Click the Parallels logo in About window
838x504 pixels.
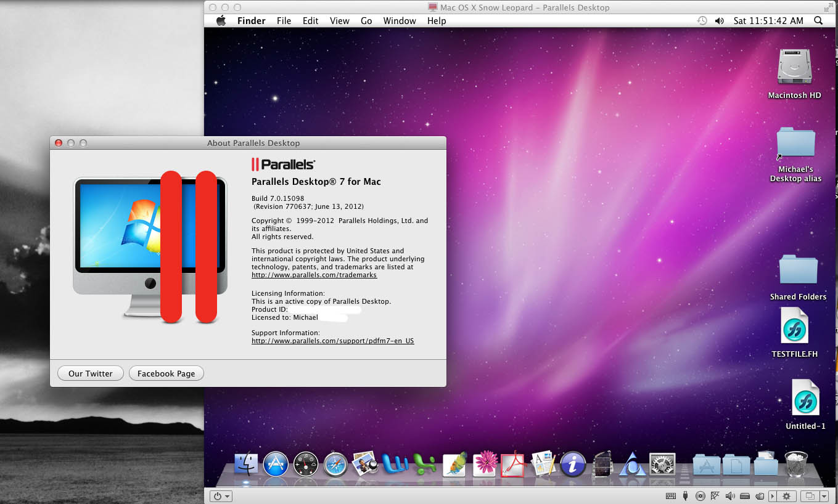(284, 165)
